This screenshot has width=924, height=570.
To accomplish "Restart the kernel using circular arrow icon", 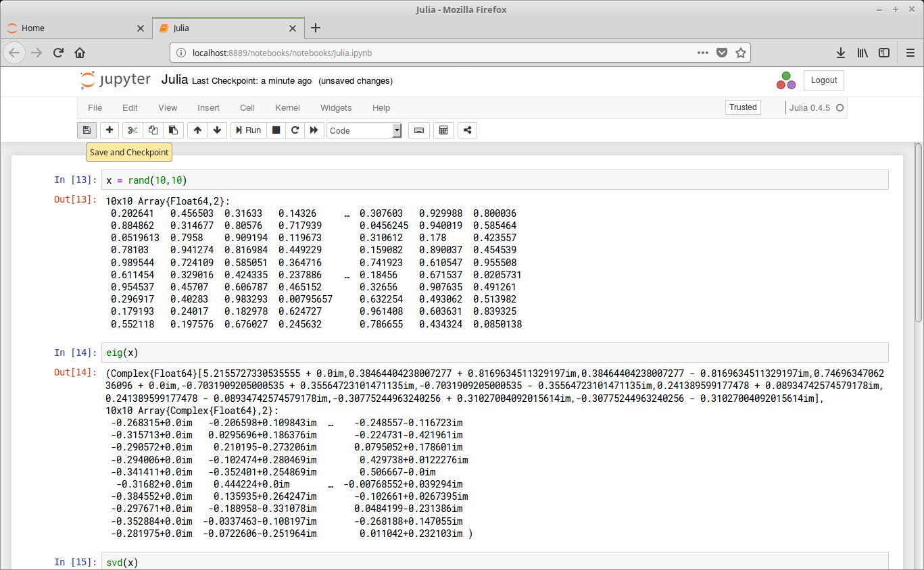I will 295,130.
